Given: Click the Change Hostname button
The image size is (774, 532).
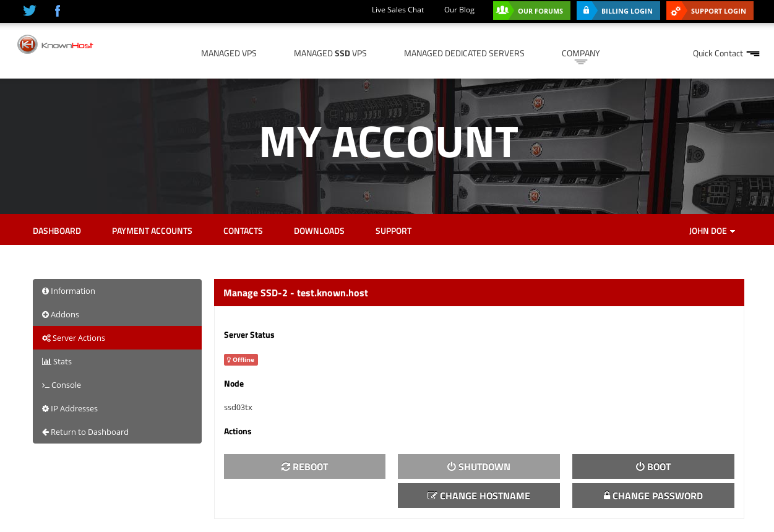Looking at the screenshot, I should (x=478, y=496).
